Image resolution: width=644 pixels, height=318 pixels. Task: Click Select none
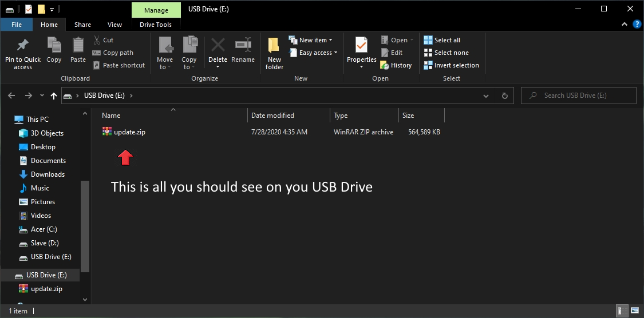446,53
